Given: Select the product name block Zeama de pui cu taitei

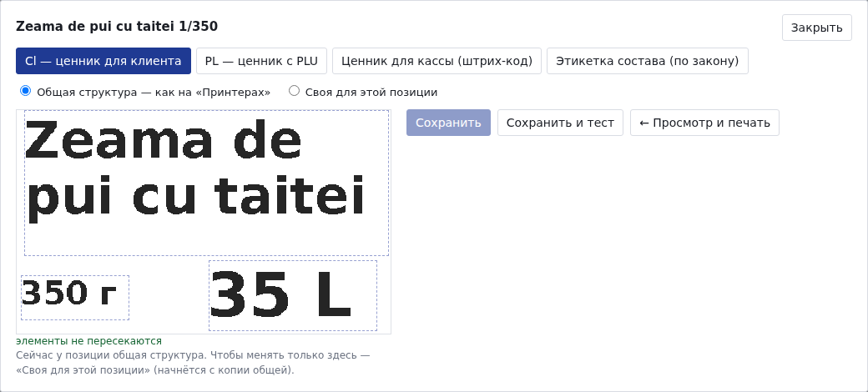Looking at the screenshot, I should [x=206, y=183].
